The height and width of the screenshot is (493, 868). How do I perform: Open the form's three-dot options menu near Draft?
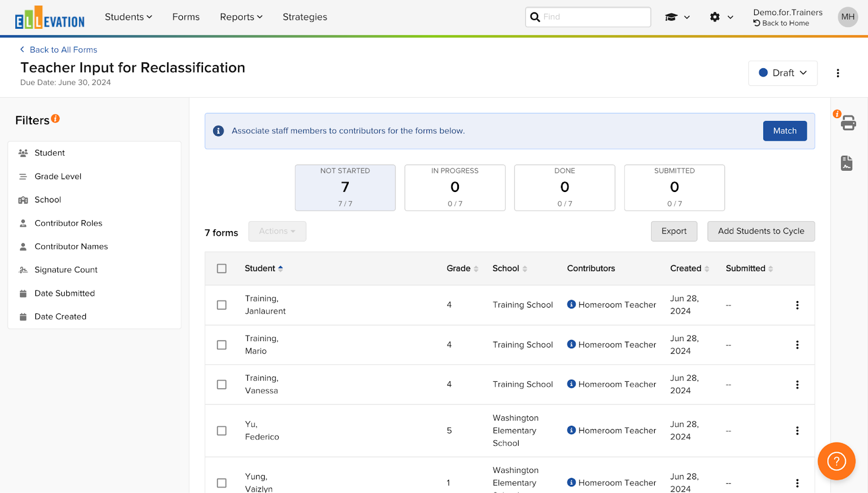tap(838, 73)
